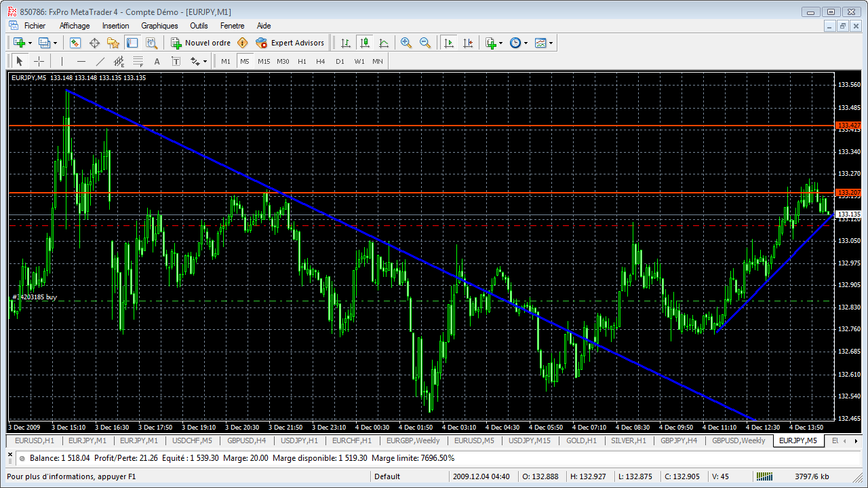Image resolution: width=868 pixels, height=488 pixels.
Task: Click the New Chart icon
Action: pos(18,43)
